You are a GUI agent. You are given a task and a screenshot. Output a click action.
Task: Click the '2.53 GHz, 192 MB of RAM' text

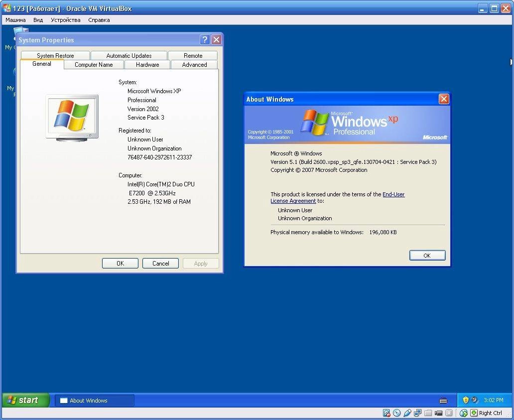pos(159,202)
